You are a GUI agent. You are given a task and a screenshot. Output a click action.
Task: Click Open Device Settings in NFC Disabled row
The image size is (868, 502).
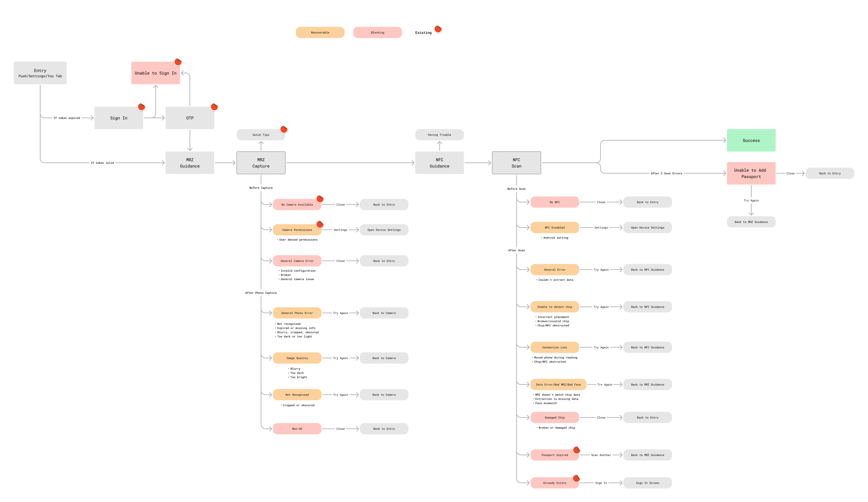click(x=648, y=227)
